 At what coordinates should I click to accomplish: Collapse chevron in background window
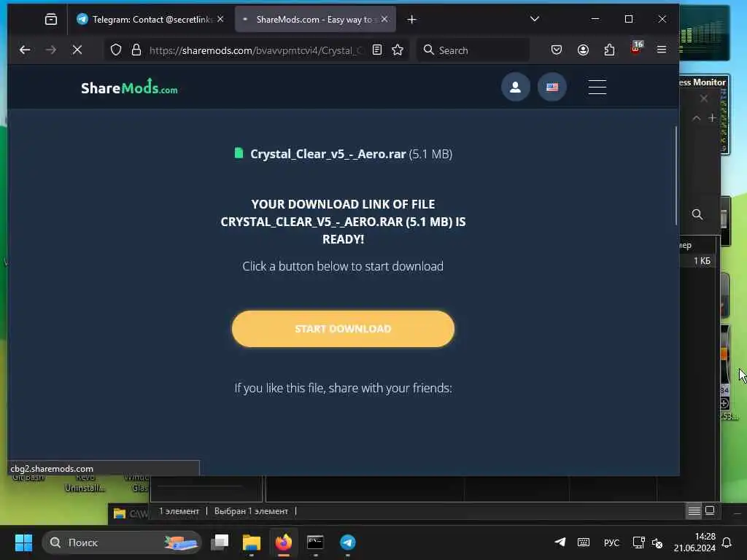[x=696, y=117]
